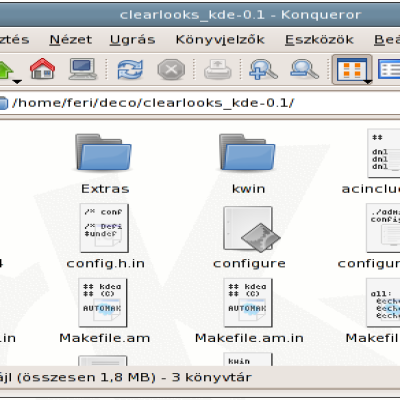
Task: Select the configure.in file thumbnail at right
Action: pyautogui.click(x=383, y=228)
